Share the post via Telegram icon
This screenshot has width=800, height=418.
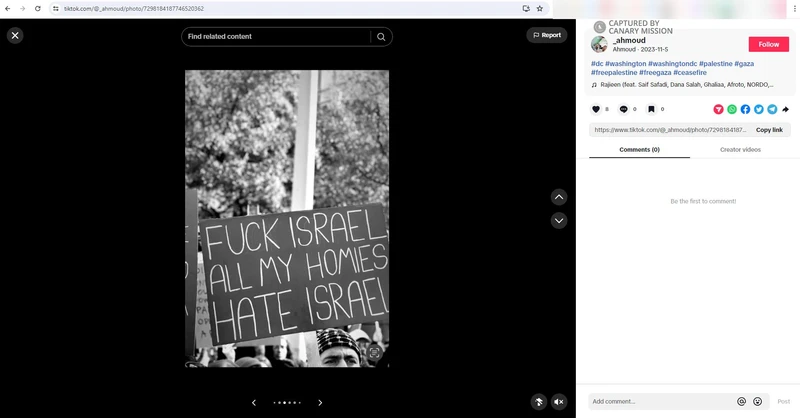(772, 109)
